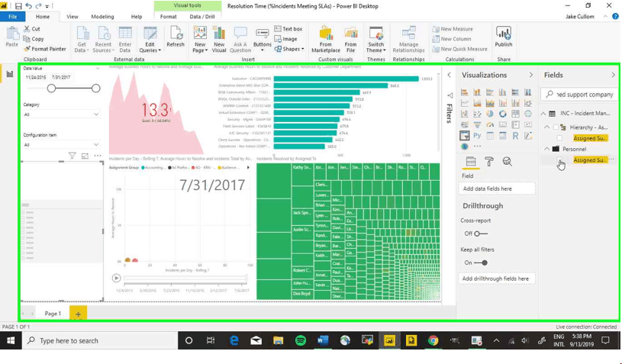The width and height of the screenshot is (622, 364).
Task: Click the Refresh button
Action: 176,37
